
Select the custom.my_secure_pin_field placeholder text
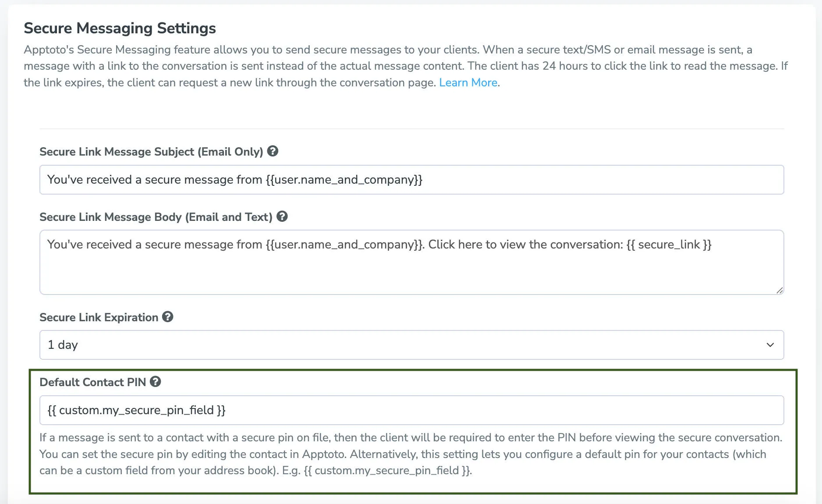pos(137,410)
